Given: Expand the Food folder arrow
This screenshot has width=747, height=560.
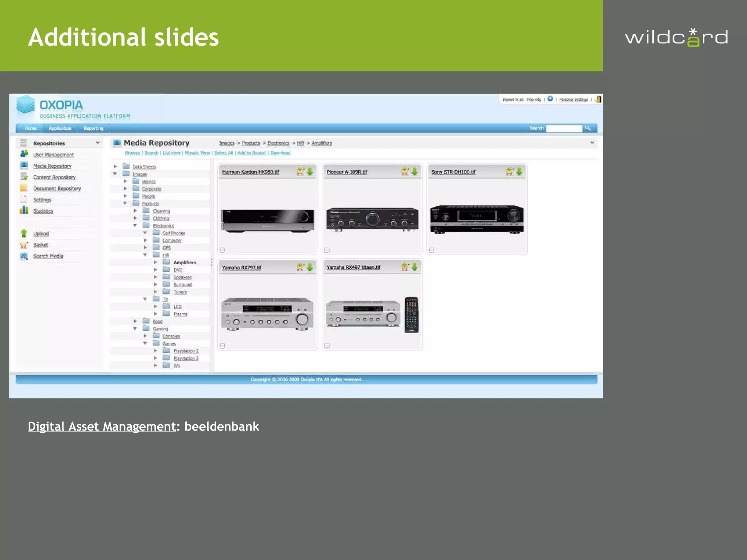Looking at the screenshot, I should click(x=135, y=321).
